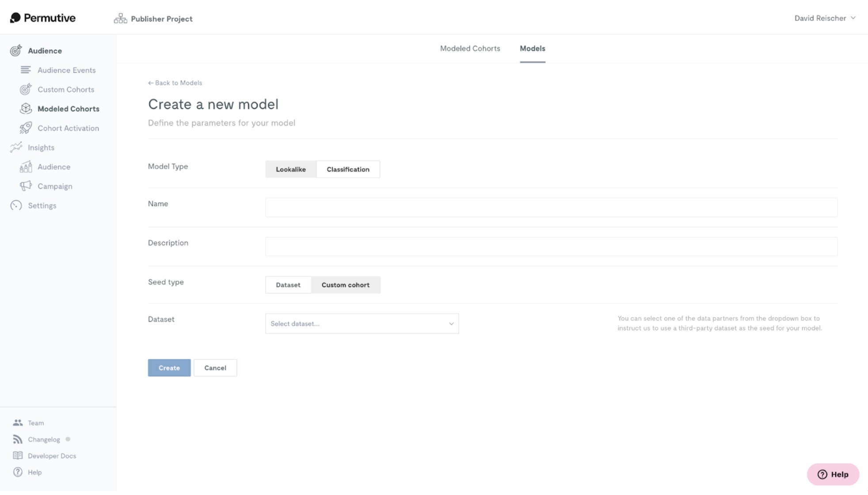Select Lookalike as the model type
Viewport: 868px width, 495px height.
click(290, 169)
